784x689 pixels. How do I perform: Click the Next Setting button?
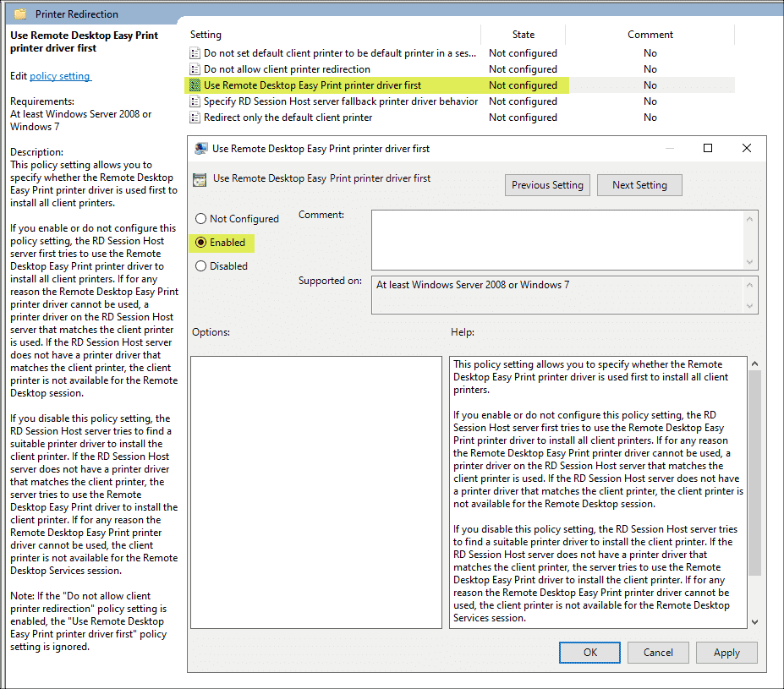pyautogui.click(x=639, y=184)
